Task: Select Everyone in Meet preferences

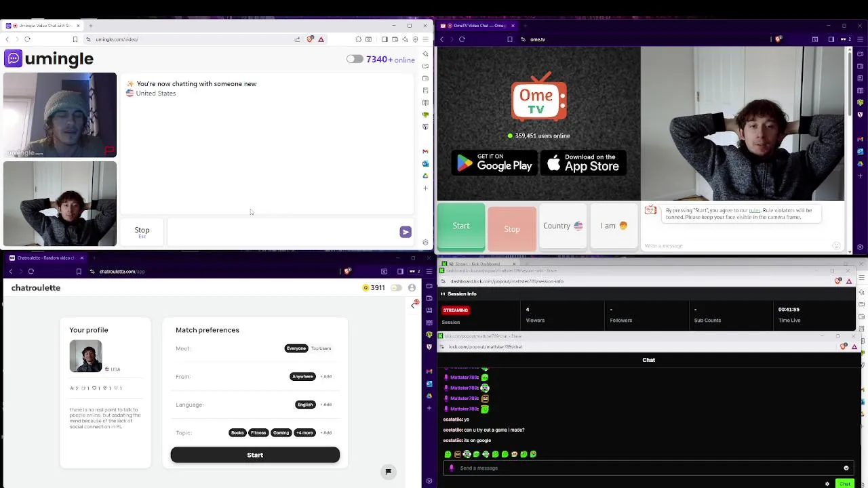Action: [296, 348]
